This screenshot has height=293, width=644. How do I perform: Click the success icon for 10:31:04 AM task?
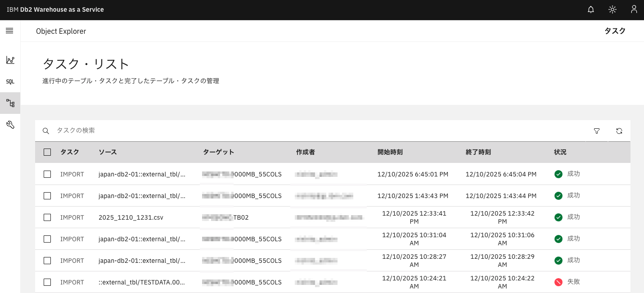pos(558,239)
